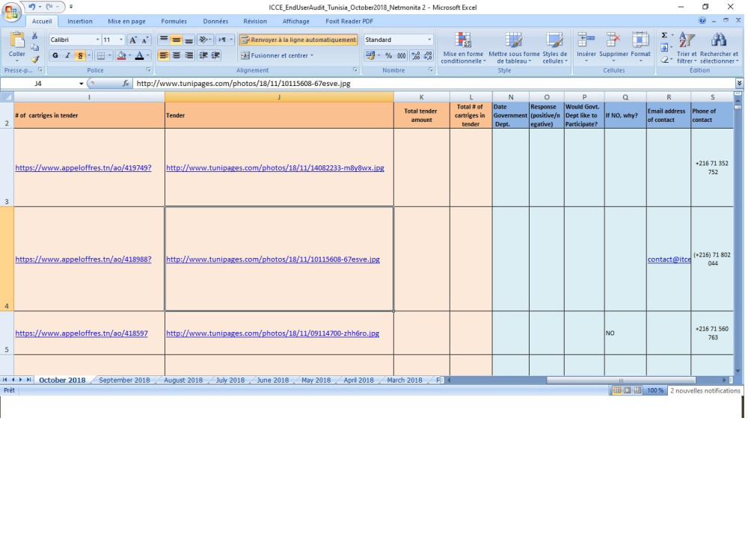Open Nombre dialog launcher
The height and width of the screenshot is (560, 748).
click(x=431, y=70)
